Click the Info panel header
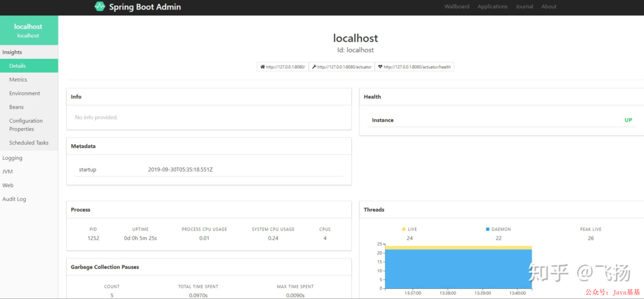This screenshot has width=644, height=299. [209, 97]
